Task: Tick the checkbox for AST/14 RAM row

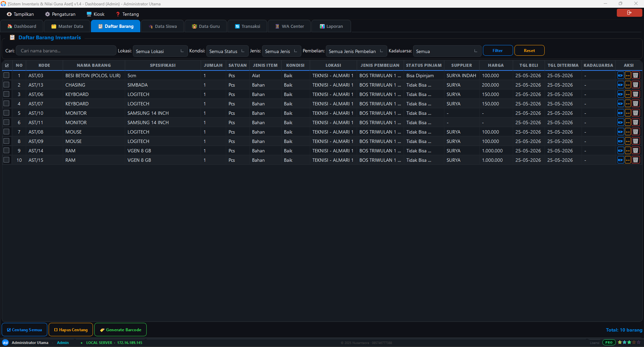Action: pyautogui.click(x=6, y=150)
